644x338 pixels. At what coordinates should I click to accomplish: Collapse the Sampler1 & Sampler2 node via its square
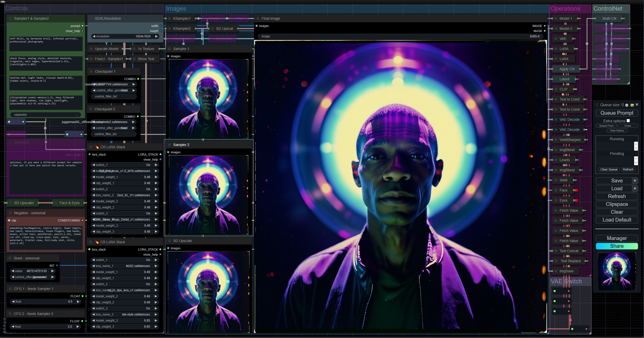pyautogui.click(x=10, y=18)
